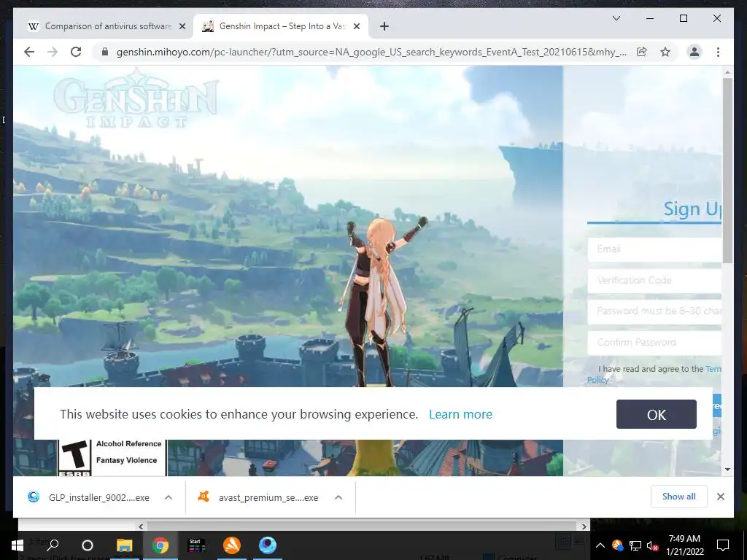Click the address bar URL

coord(371,52)
